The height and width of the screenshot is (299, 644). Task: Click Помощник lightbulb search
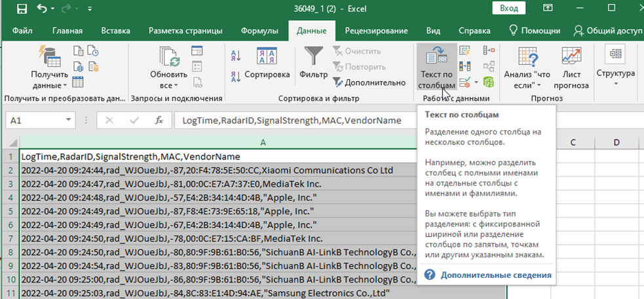(x=535, y=31)
